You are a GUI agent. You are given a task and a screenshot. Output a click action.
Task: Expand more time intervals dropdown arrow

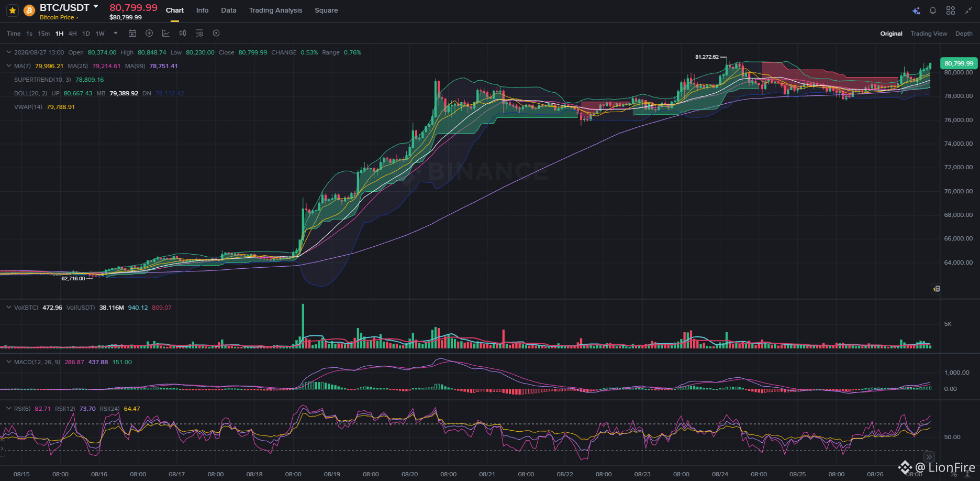tap(116, 34)
